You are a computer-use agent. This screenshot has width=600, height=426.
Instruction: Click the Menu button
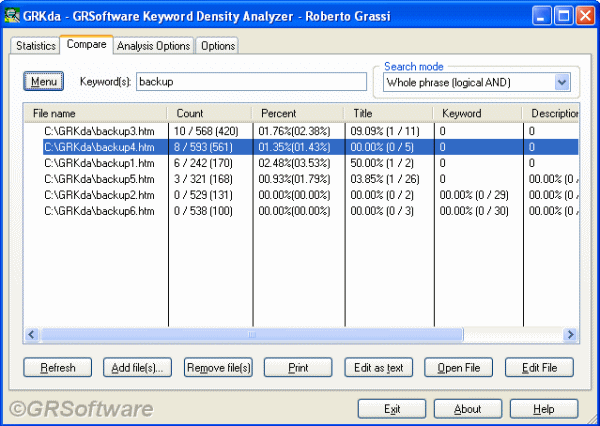click(x=44, y=82)
